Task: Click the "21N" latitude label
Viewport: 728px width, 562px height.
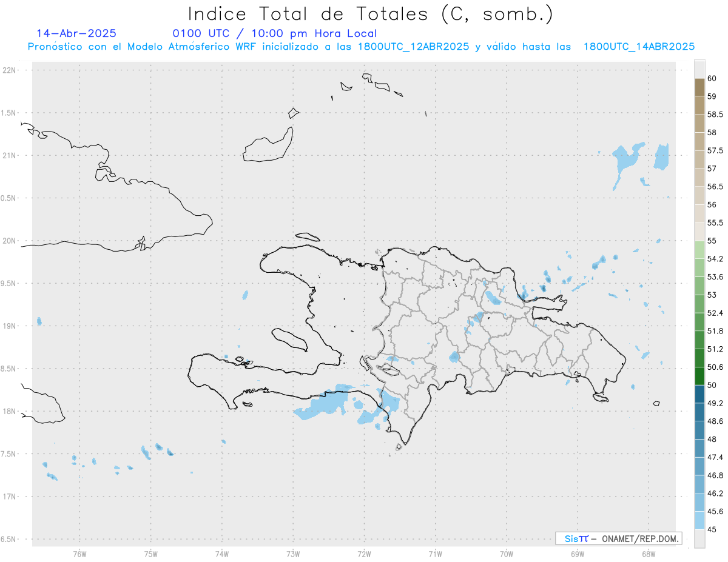Action: point(10,155)
